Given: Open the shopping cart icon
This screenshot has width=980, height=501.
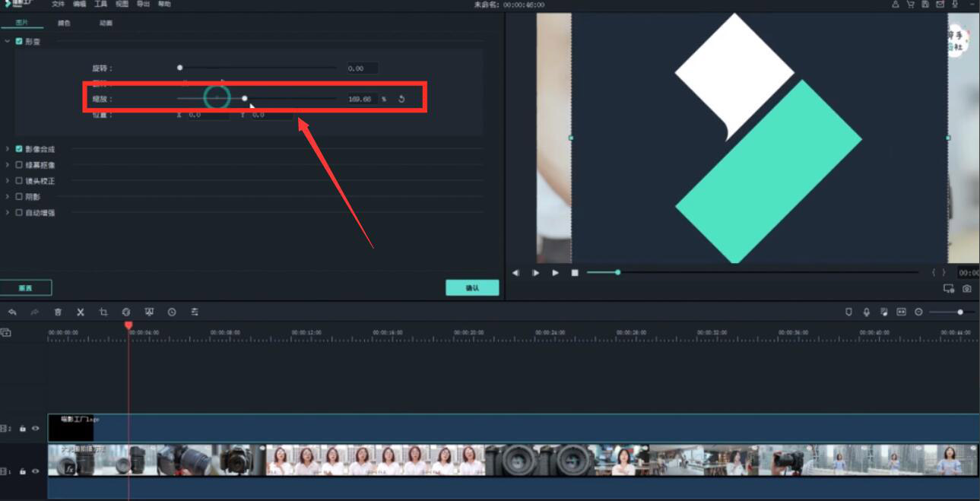Looking at the screenshot, I should click(911, 5).
